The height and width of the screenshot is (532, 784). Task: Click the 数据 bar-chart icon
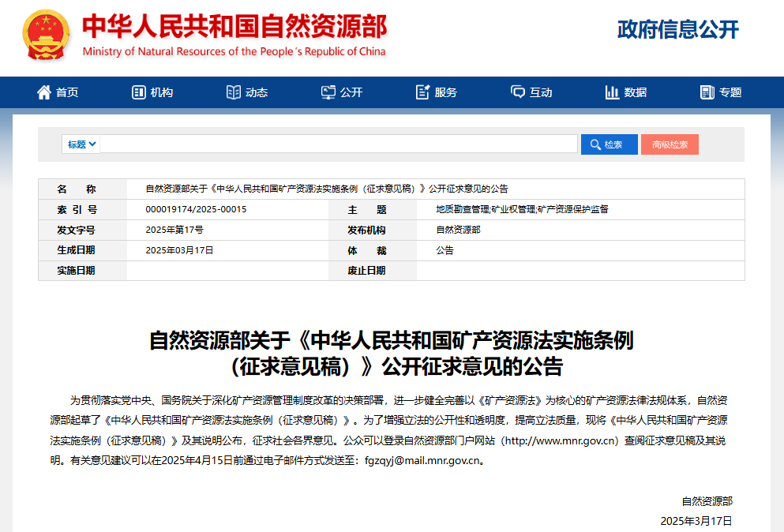(611, 92)
